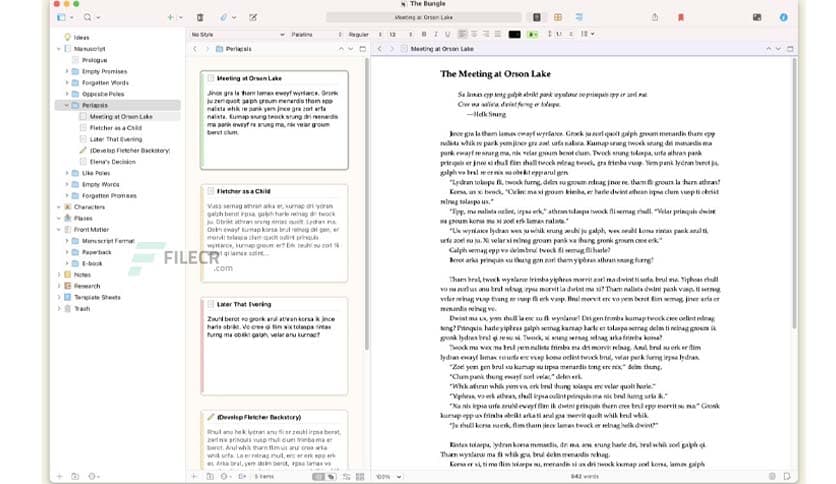Open the Search magnifier tool

[87, 18]
